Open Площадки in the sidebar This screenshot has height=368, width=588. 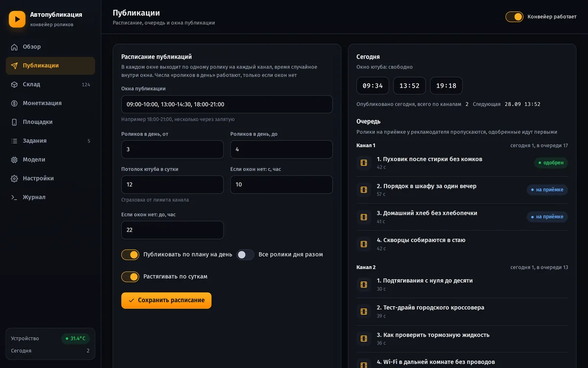click(50, 122)
